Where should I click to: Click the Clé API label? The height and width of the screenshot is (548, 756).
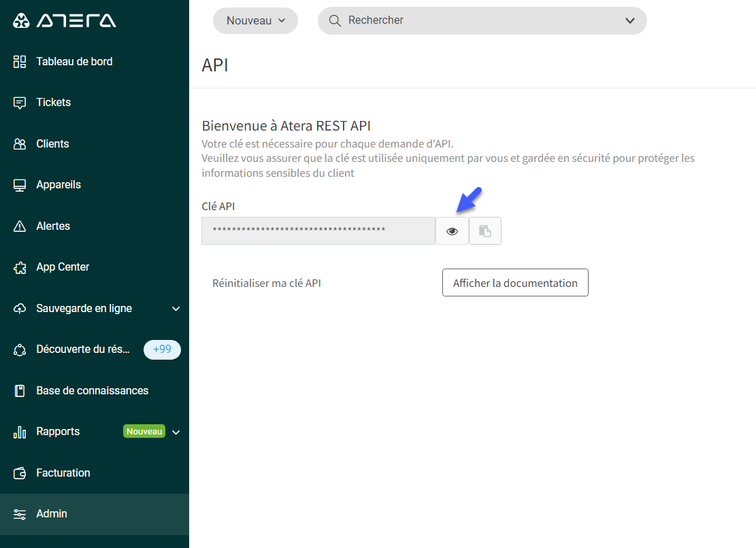coord(218,206)
